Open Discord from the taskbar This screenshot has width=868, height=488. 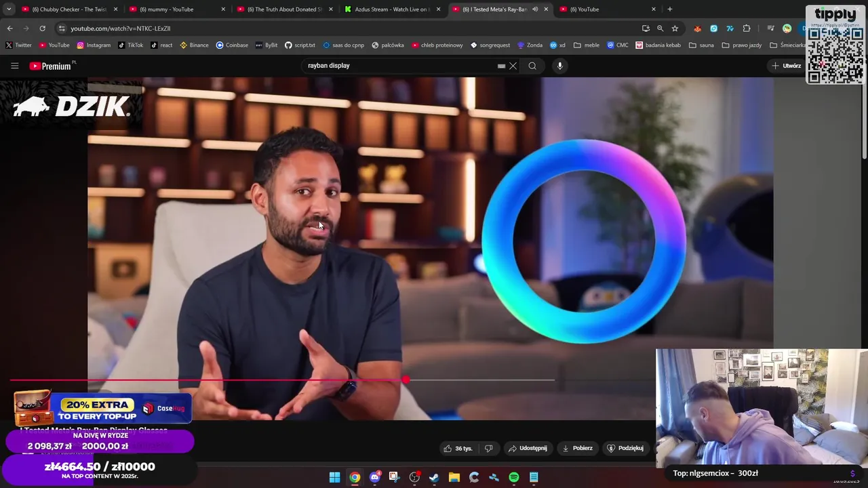click(374, 477)
